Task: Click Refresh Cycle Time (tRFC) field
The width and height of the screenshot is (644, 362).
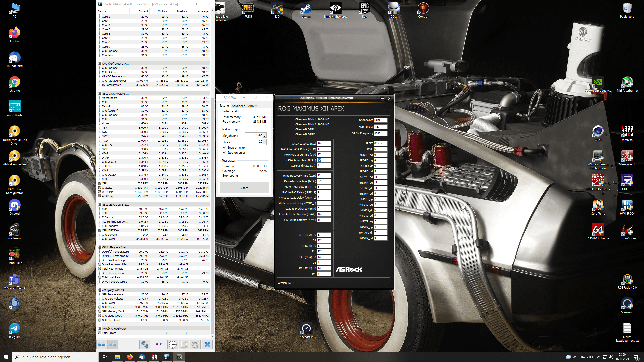Action: [x=324, y=181]
